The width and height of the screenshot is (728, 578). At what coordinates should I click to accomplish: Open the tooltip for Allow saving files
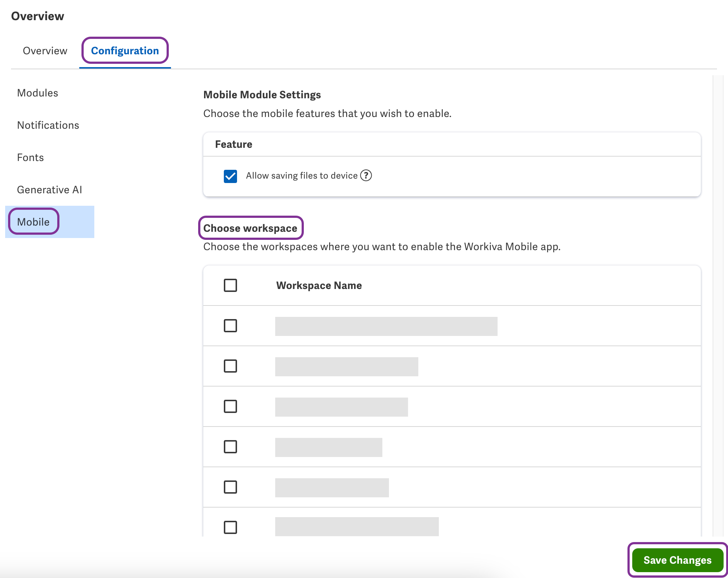tap(365, 176)
